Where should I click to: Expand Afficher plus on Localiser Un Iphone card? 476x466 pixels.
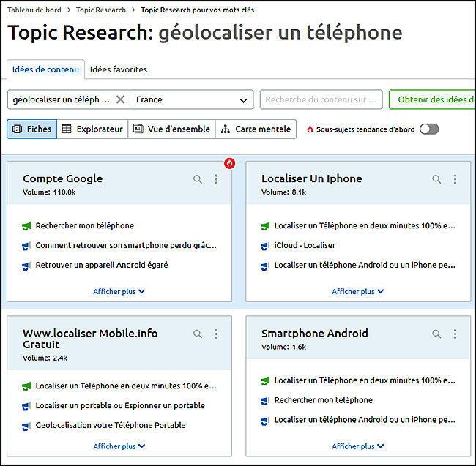click(x=358, y=291)
